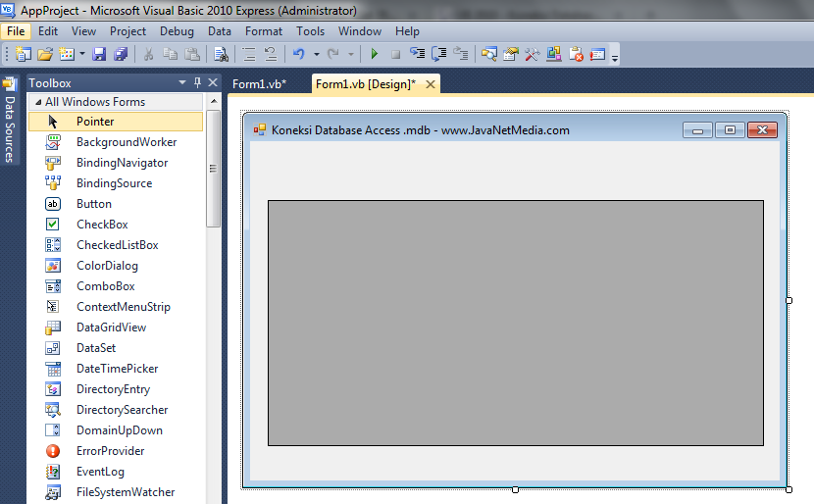Open toolbar options overflow arrow
This screenshot has width=814, height=504.
[x=615, y=58]
